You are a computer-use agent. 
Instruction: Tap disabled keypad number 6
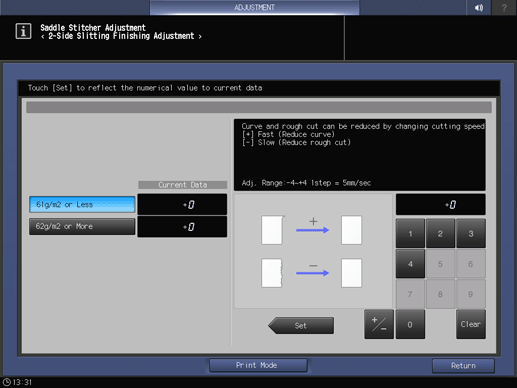click(471, 264)
